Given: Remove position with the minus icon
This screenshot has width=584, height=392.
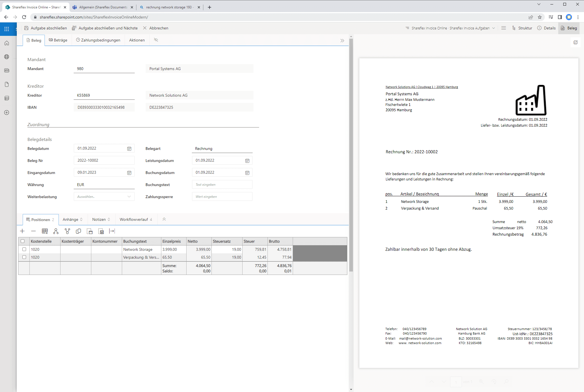Looking at the screenshot, I should 33,231.
